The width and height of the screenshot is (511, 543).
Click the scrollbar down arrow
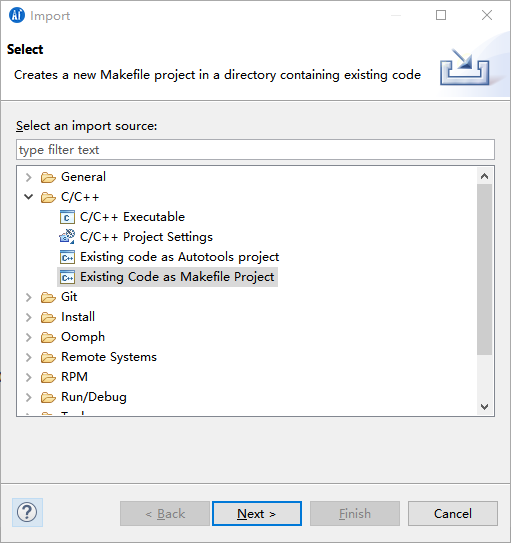484,407
